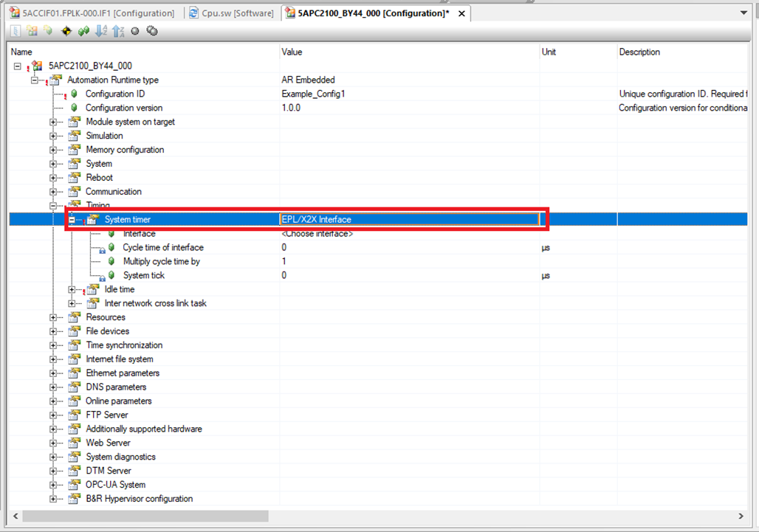Screen dimensions: 759x532
Task: Collapse the Automation Runtime type node
Action: pyautogui.click(x=35, y=80)
